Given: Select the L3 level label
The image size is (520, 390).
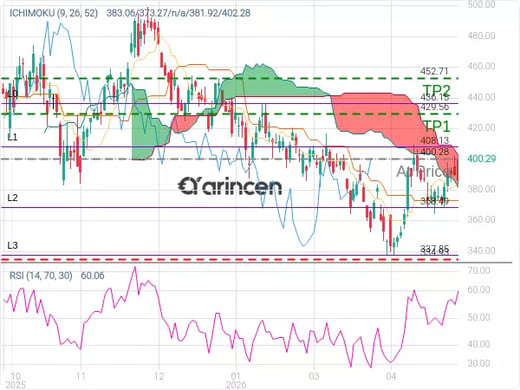Looking at the screenshot, I should [x=13, y=246].
